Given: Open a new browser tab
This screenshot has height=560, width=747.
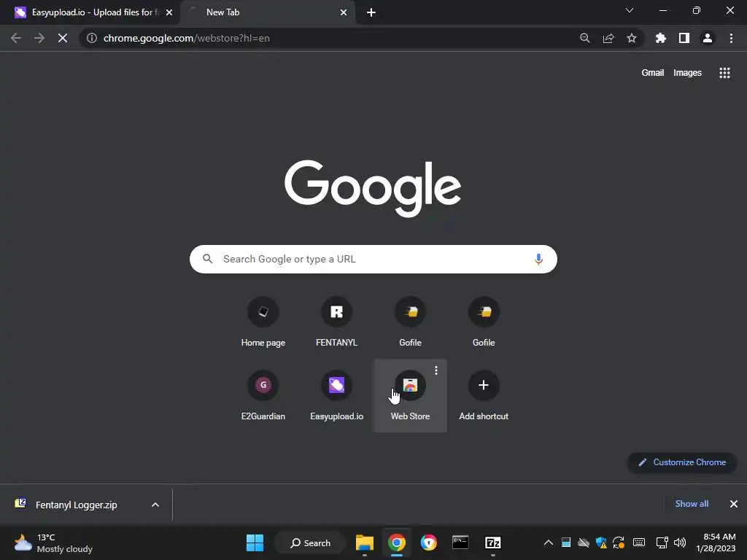Looking at the screenshot, I should point(371,12).
